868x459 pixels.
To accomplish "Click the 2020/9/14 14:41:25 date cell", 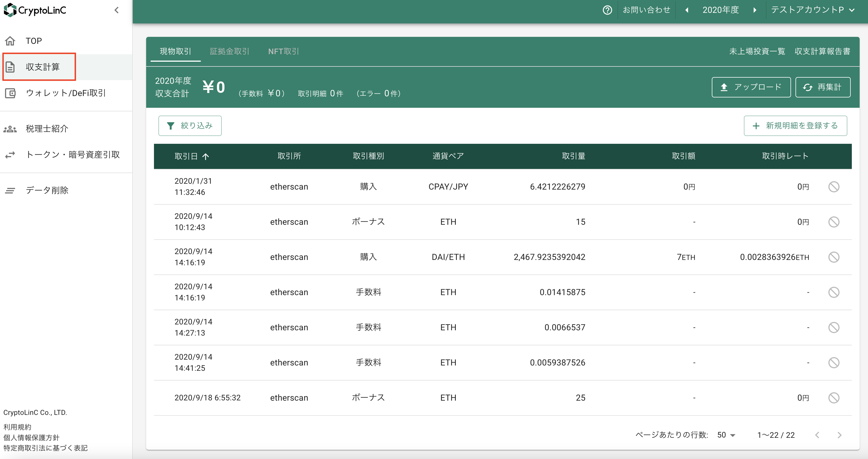I will pyautogui.click(x=193, y=363).
